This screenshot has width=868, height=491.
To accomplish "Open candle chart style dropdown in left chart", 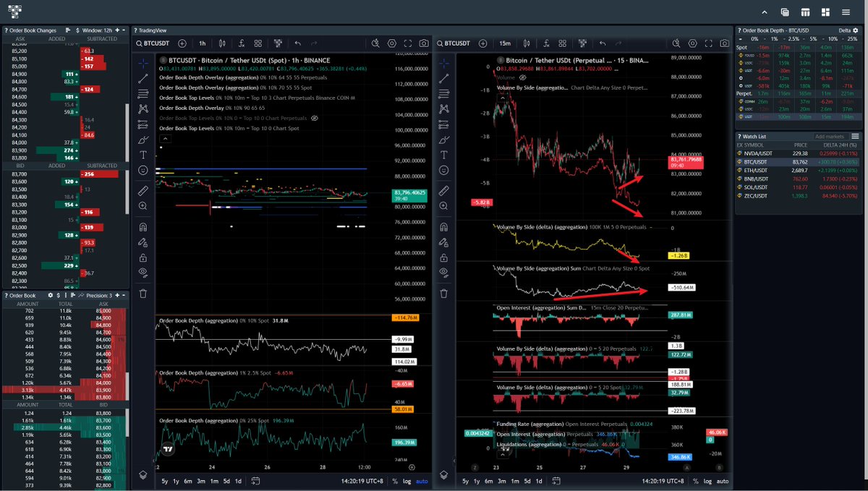I will 223,43.
